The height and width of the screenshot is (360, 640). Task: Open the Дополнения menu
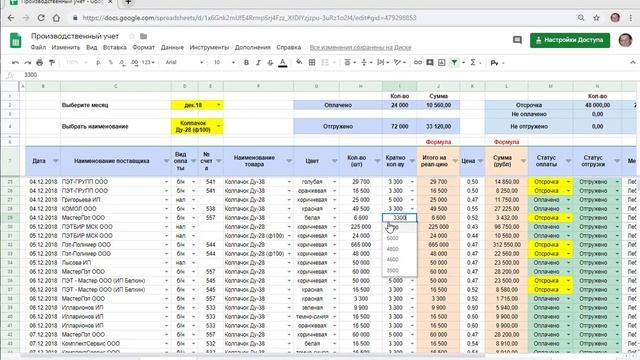253,47
